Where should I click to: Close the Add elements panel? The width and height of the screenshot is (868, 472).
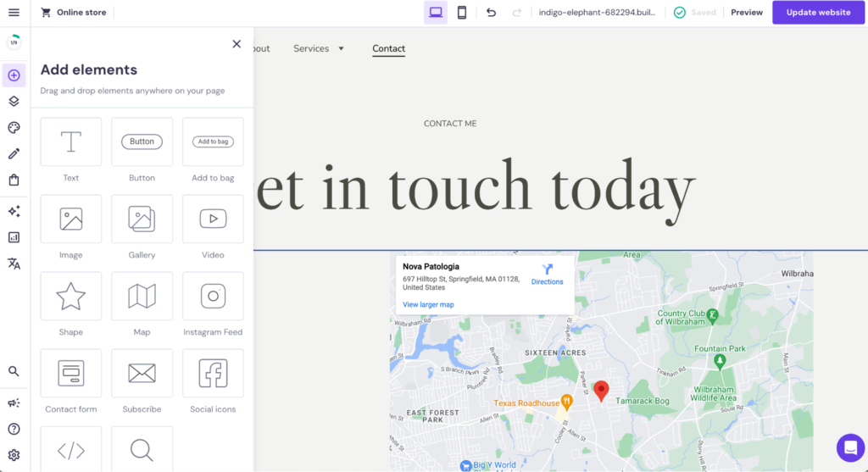click(236, 44)
